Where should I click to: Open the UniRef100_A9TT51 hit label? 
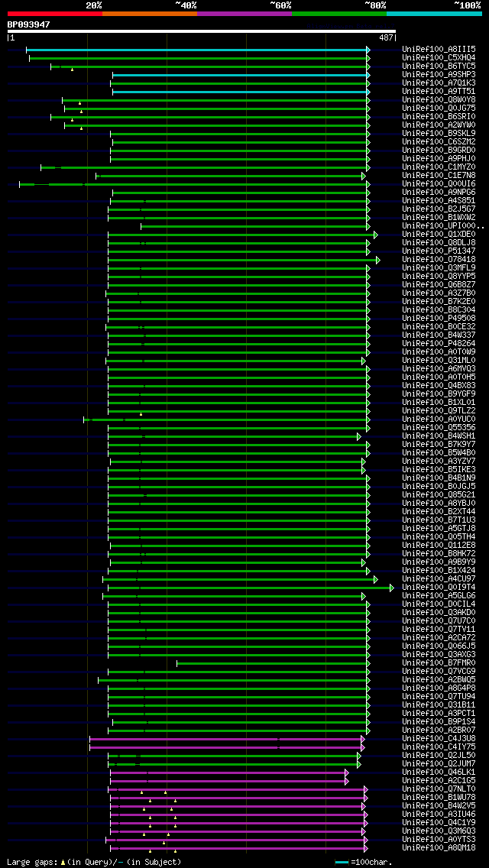[439, 92]
